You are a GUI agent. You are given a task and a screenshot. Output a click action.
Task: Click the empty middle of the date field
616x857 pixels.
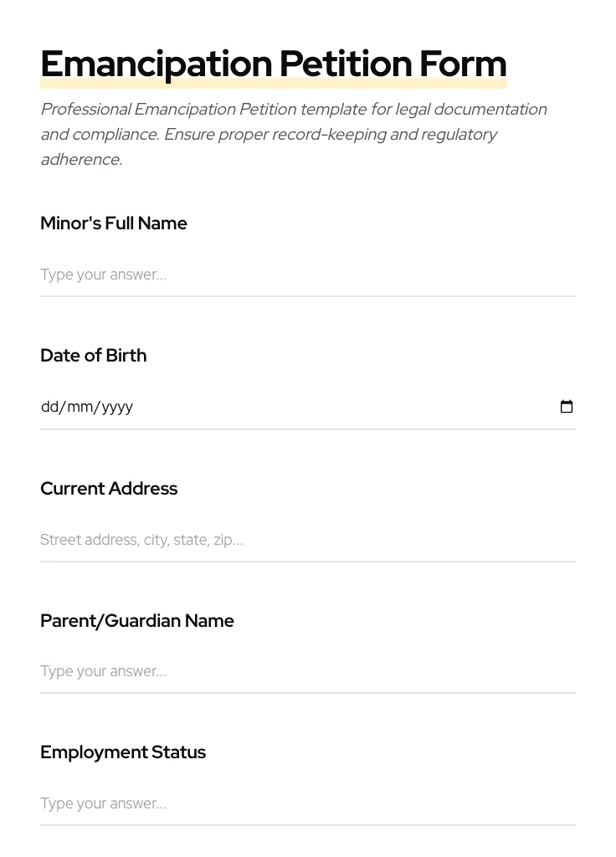[x=335, y=407]
